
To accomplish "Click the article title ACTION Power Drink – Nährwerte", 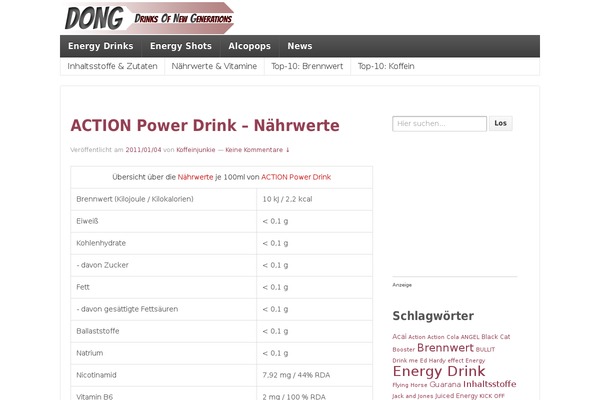I will click(x=205, y=126).
